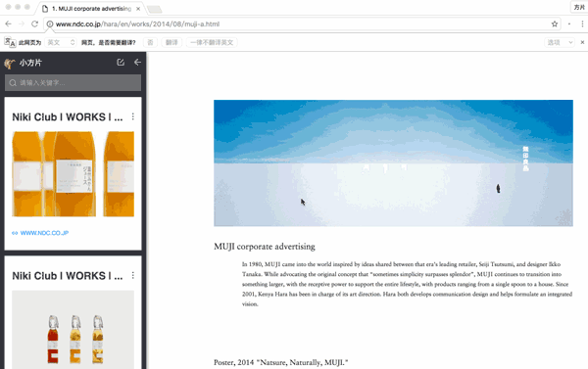Click the 否 button in translation bar
This screenshot has width=588, height=369.
coord(150,42)
